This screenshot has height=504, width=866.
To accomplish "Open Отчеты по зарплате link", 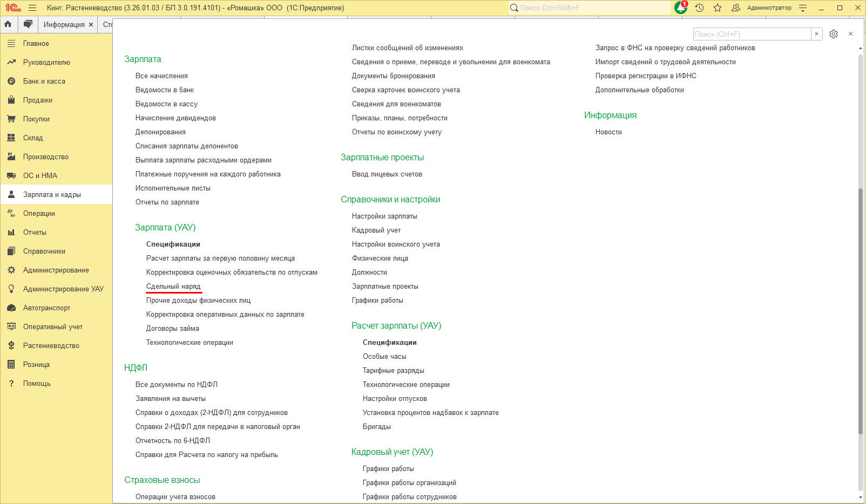I will point(167,202).
